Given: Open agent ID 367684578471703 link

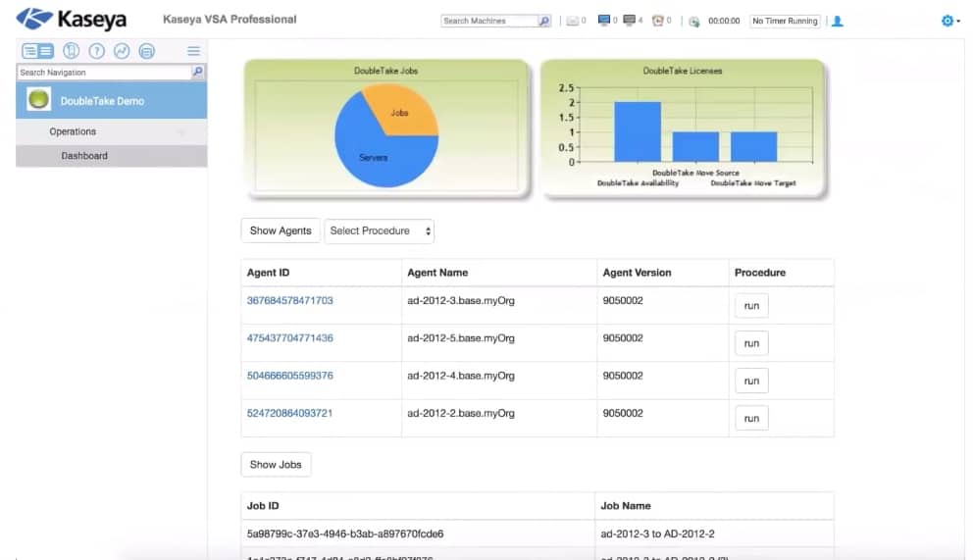Looking at the screenshot, I should [x=289, y=301].
